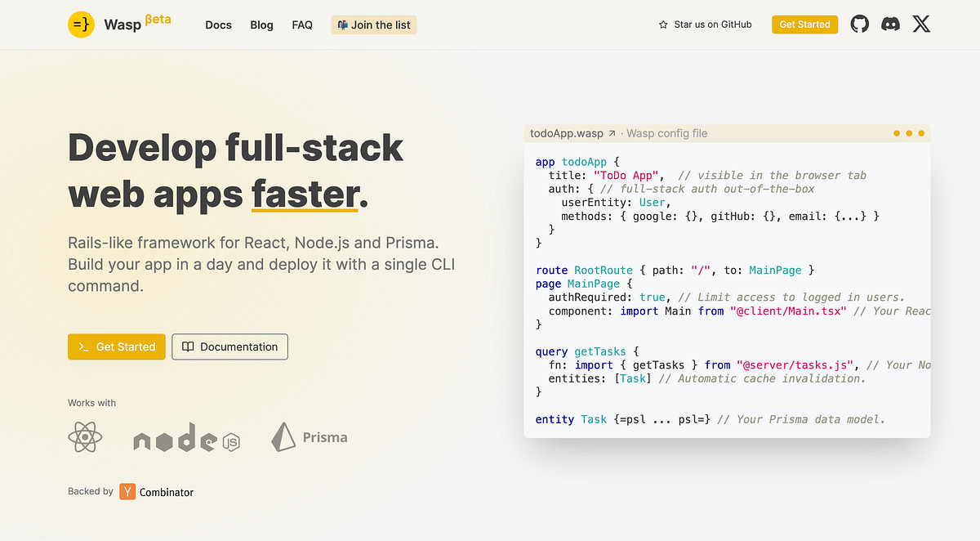This screenshot has height=541, width=980.
Task: Click the Combinator text next to Backed by
Action: (x=166, y=491)
